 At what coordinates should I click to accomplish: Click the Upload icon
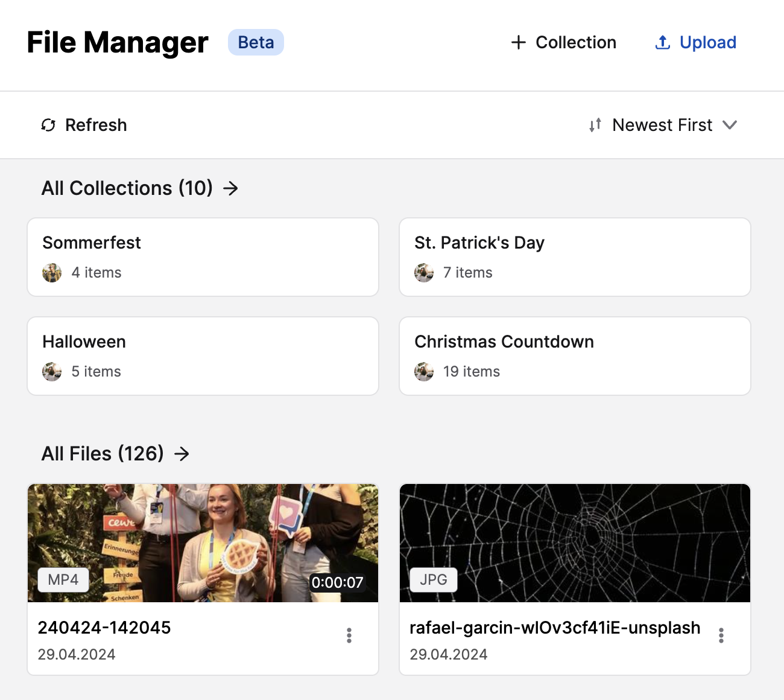coord(662,42)
